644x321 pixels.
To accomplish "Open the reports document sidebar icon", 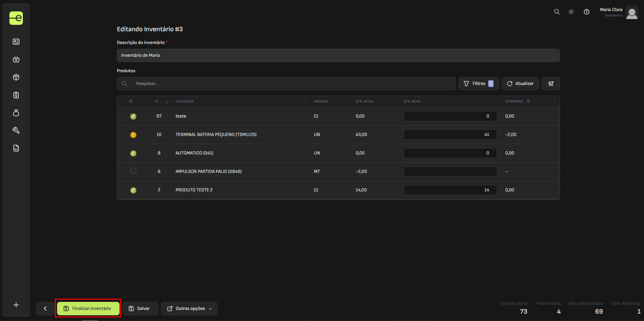I will (16, 148).
